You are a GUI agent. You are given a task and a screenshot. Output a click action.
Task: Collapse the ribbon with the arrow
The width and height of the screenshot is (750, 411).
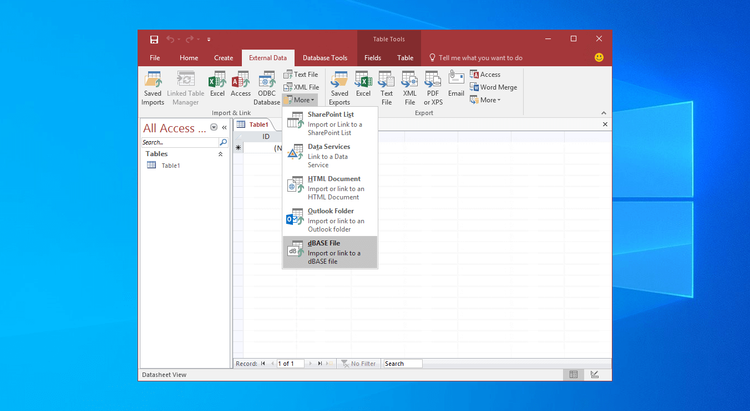pyautogui.click(x=604, y=113)
